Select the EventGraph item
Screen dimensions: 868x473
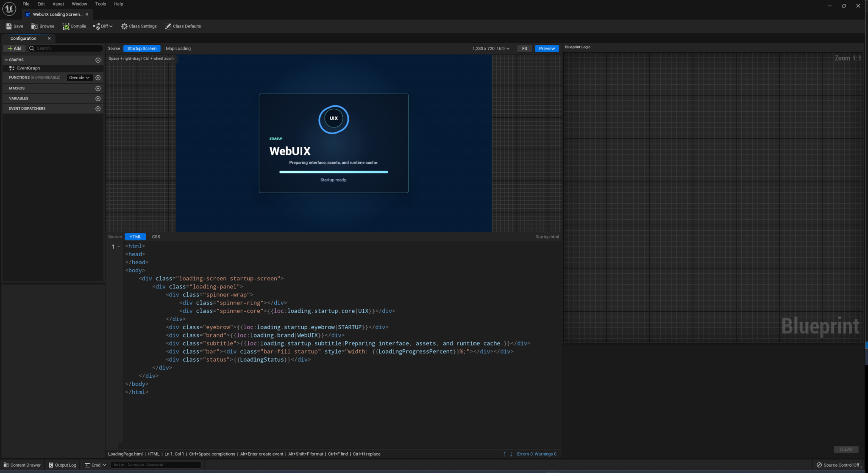[x=28, y=68]
